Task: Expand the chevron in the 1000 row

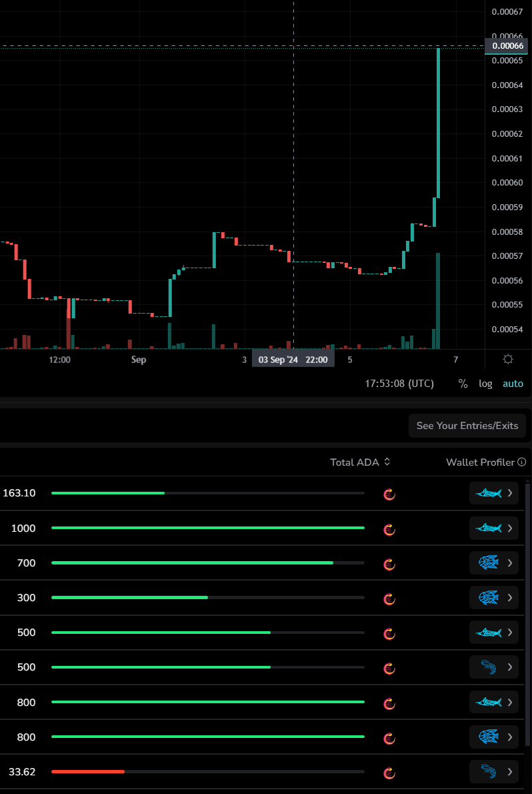Action: [510, 528]
